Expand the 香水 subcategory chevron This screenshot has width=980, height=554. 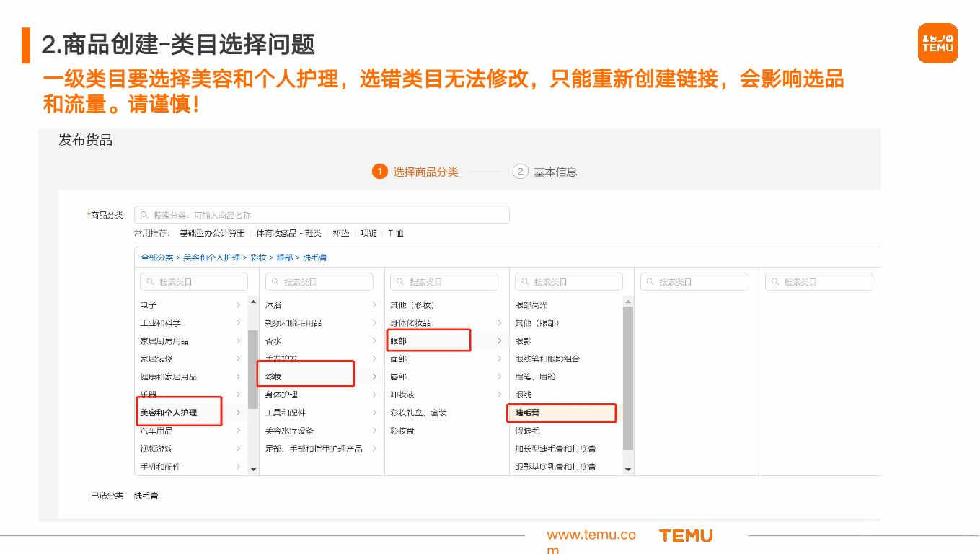click(x=374, y=340)
